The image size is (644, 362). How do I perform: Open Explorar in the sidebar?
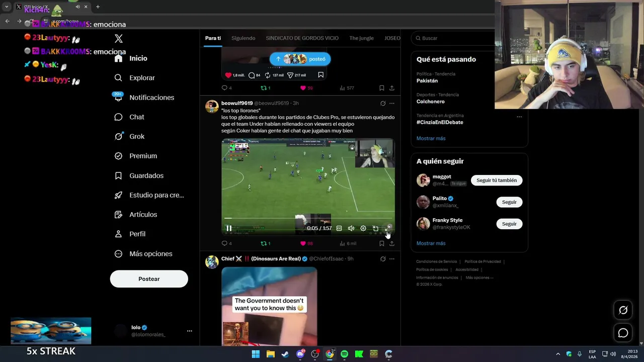tap(135, 78)
